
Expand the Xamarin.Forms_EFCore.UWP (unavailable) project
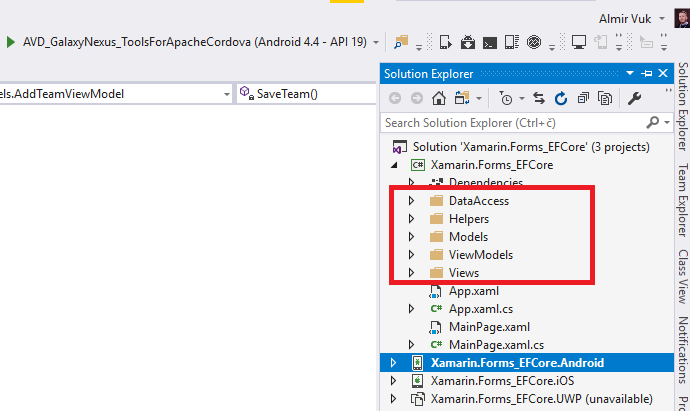coord(393,399)
